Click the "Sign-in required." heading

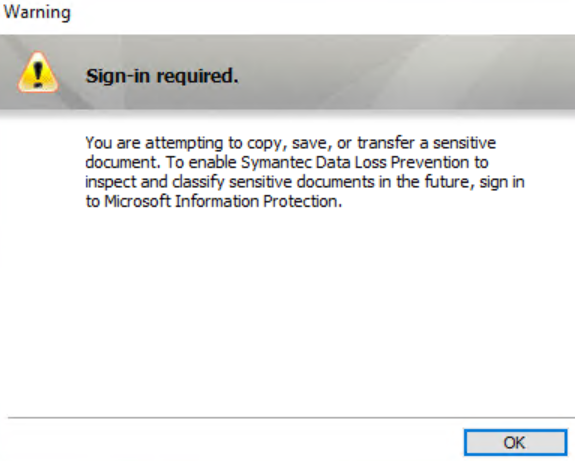point(162,76)
